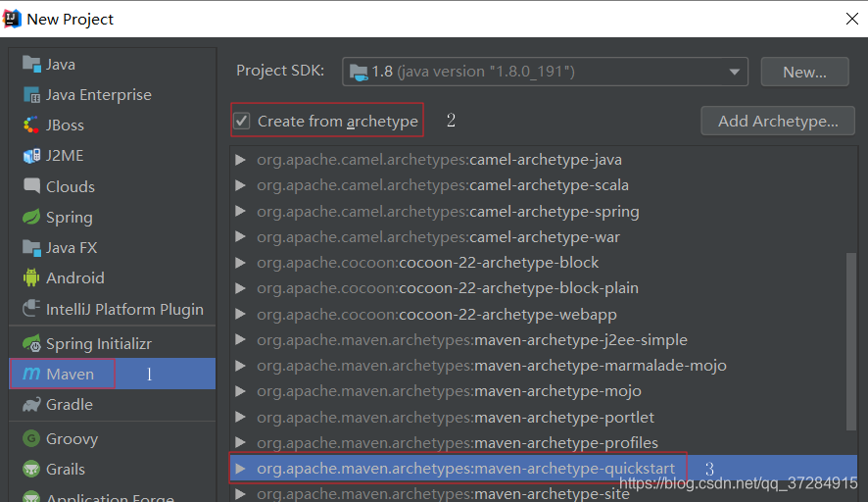Expand cocoon-22-archetype-block-plain node
This screenshot has width=868, height=502.
[x=240, y=288]
